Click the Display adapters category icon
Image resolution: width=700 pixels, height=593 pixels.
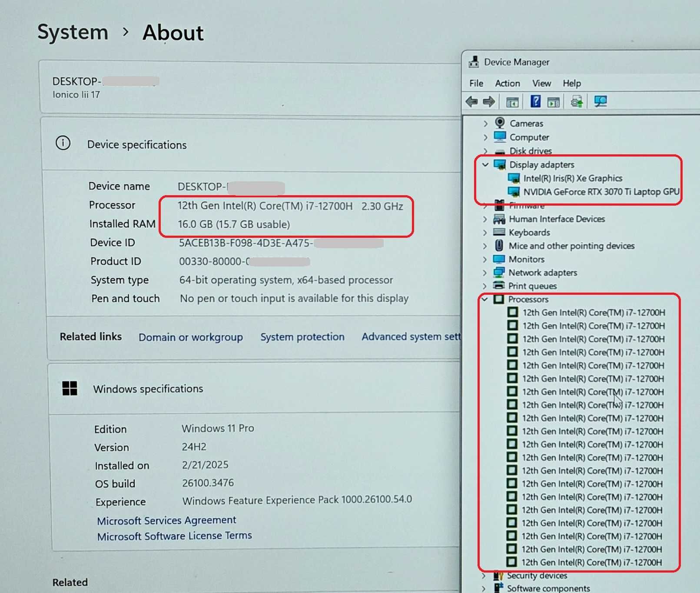[x=500, y=164]
